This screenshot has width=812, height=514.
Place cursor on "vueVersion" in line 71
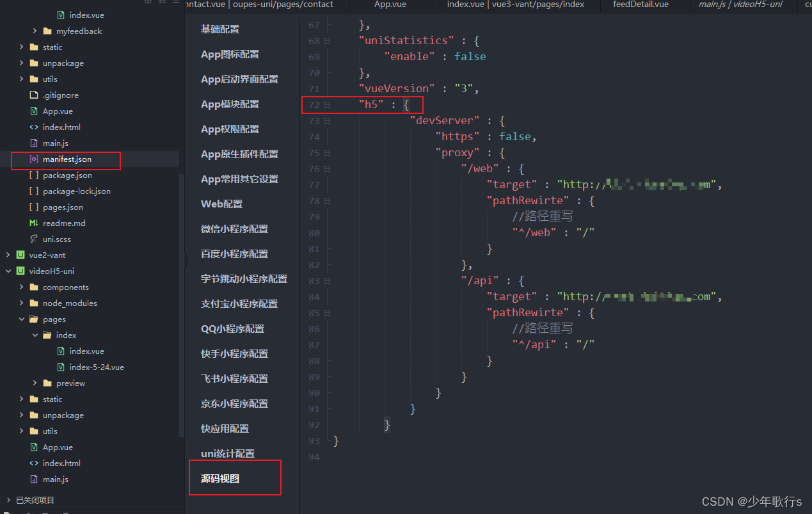coord(397,88)
